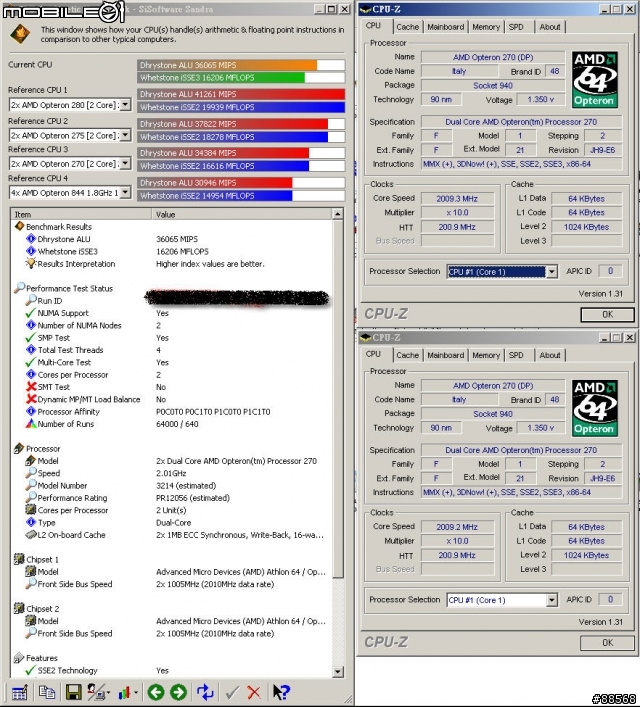Viewport: 640px width, 707px height.
Task: Select the 'Front Side Bus Speed' row under Chipset 2
Action: pos(171,634)
